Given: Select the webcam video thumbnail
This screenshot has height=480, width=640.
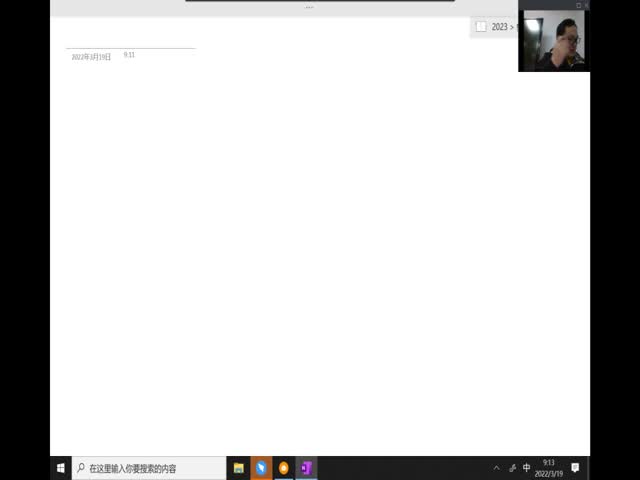Looking at the screenshot, I should point(552,41).
